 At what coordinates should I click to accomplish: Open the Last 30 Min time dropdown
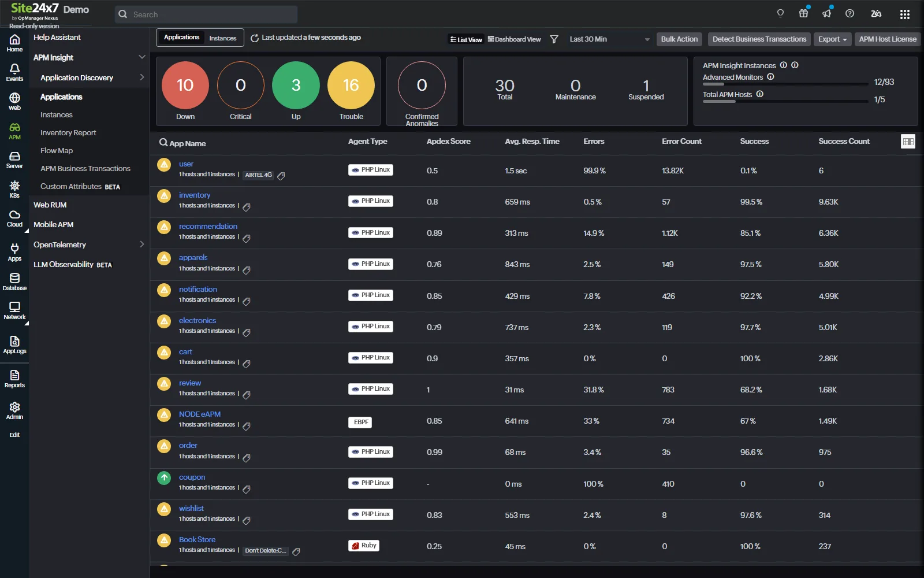click(x=609, y=39)
